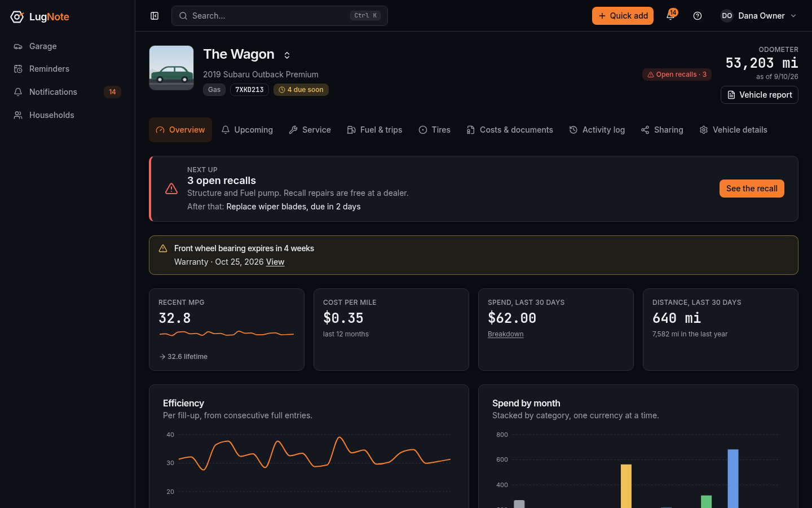Switch to the Overview tab
The width and height of the screenshot is (812, 508).
180,130
